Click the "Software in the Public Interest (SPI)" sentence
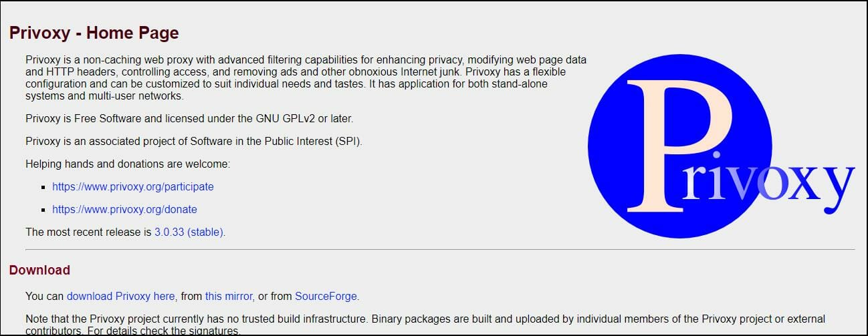This screenshot has width=868, height=336. pos(194,142)
